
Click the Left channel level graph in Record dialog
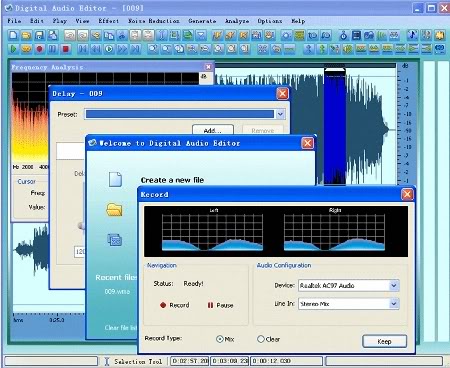(x=212, y=232)
